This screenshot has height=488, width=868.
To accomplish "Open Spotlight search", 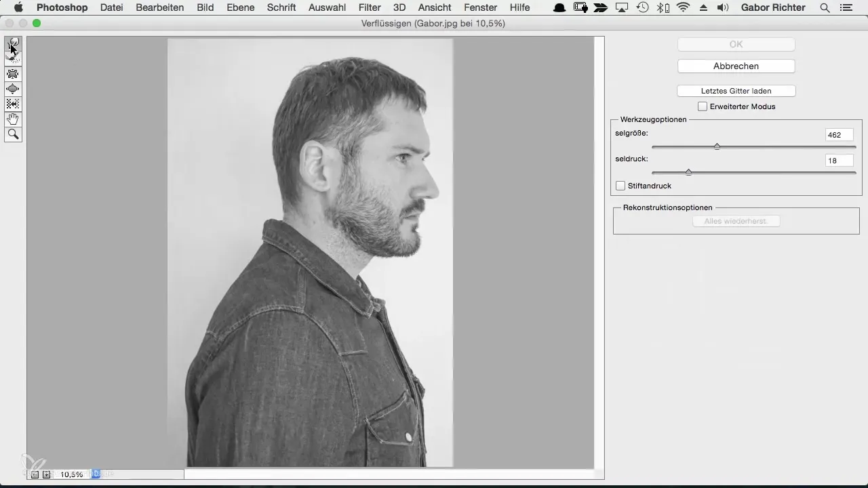I will (825, 7).
